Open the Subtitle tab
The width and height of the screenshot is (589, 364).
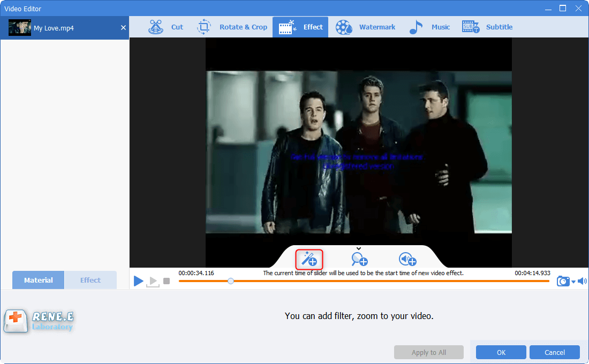click(487, 27)
